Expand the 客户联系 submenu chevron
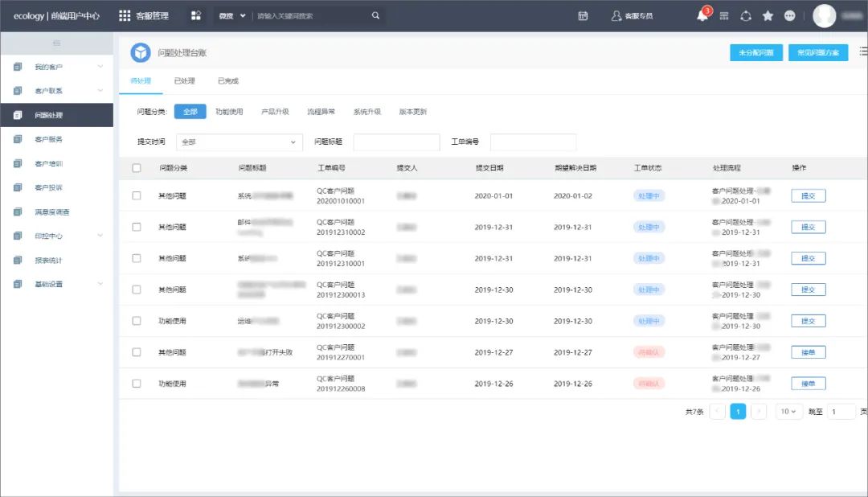The image size is (868, 497). pyautogui.click(x=100, y=91)
